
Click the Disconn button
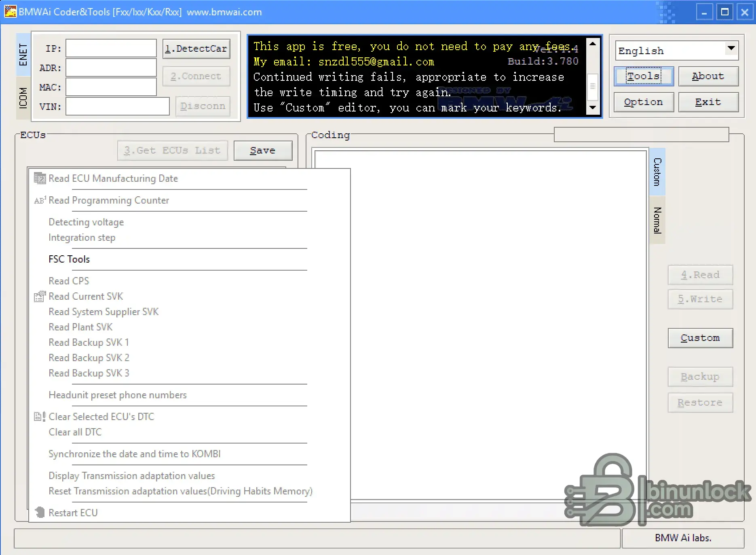click(x=203, y=106)
